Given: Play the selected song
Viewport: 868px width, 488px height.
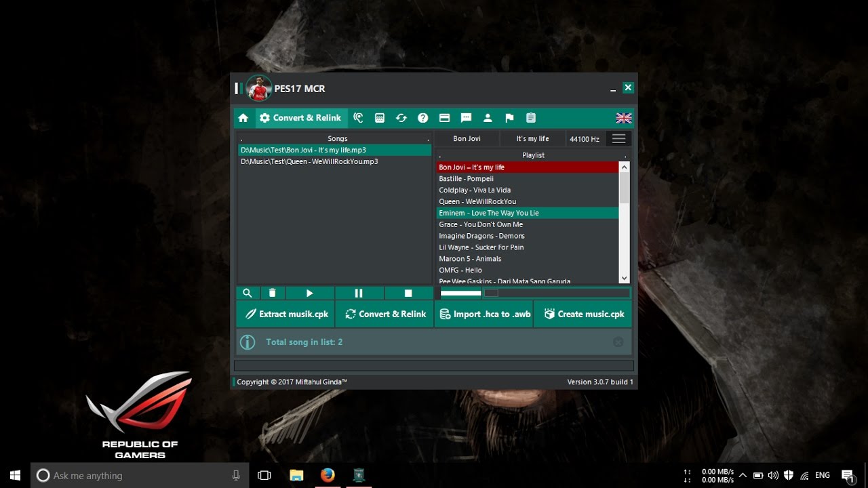Looking at the screenshot, I should pyautogui.click(x=310, y=293).
